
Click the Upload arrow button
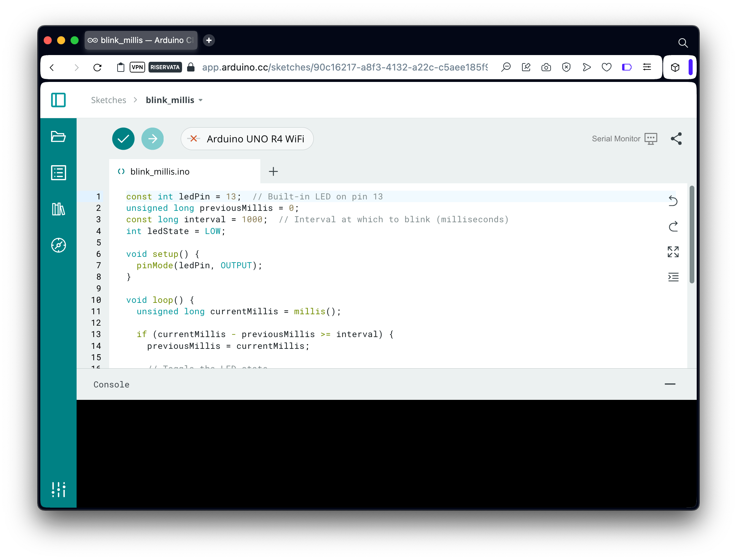tap(153, 139)
